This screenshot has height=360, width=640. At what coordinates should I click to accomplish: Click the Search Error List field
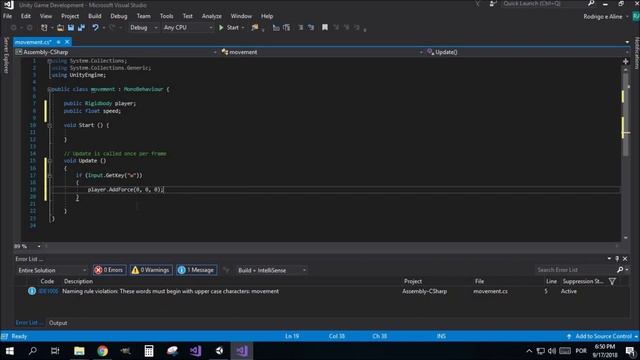(576, 270)
